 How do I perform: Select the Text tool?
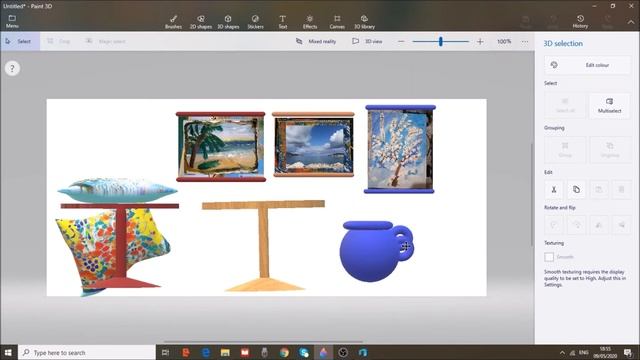point(282,22)
